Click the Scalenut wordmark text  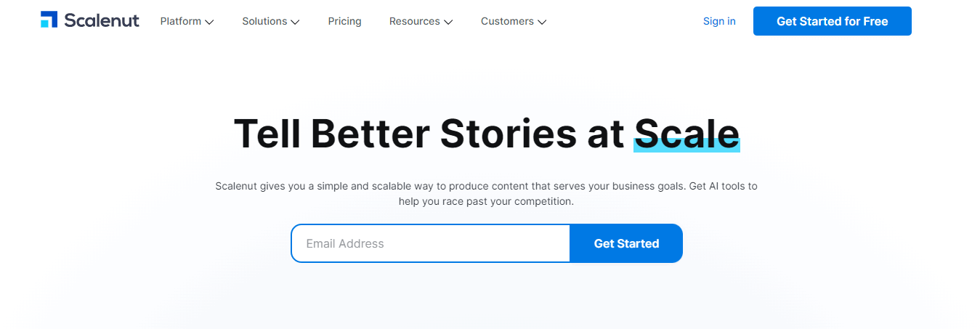(x=101, y=20)
